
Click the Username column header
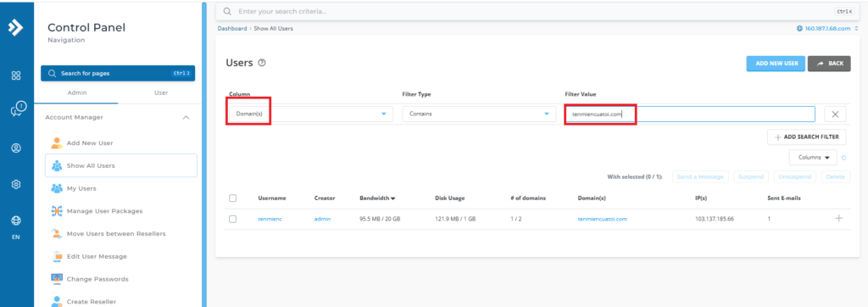click(272, 198)
